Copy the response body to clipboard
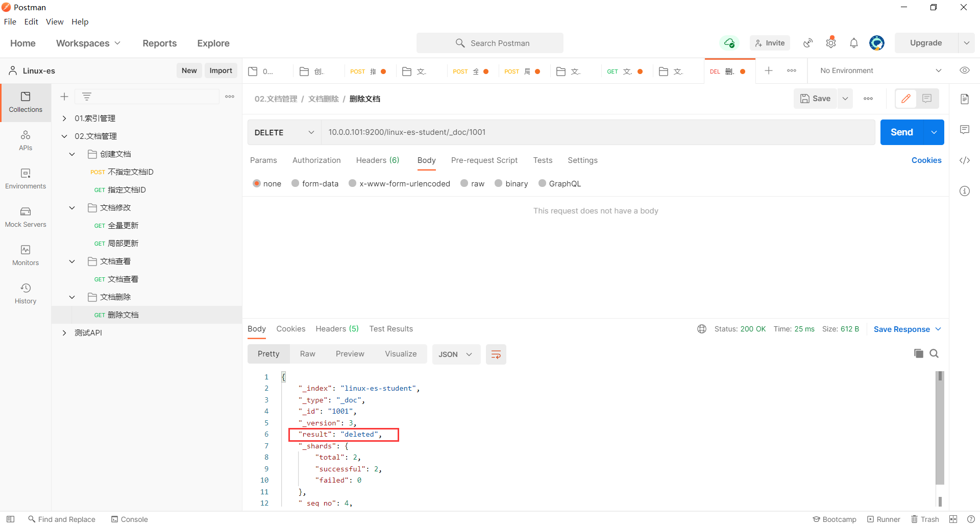 919,353
